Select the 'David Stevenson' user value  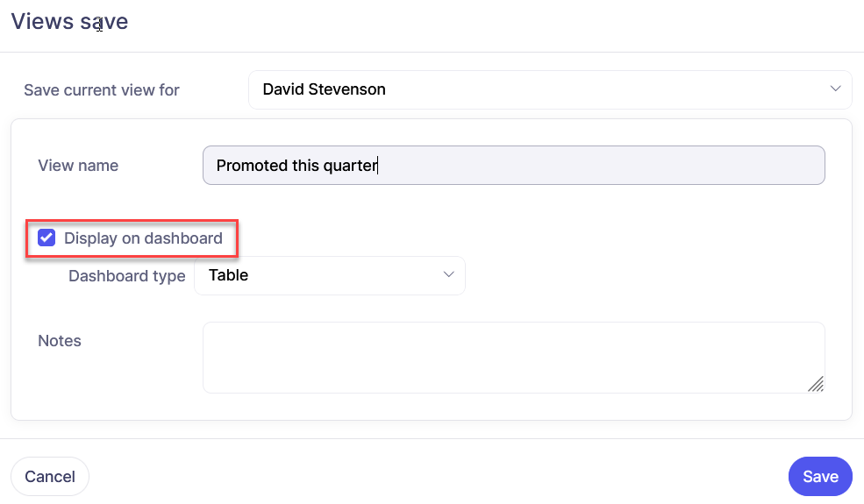324,89
